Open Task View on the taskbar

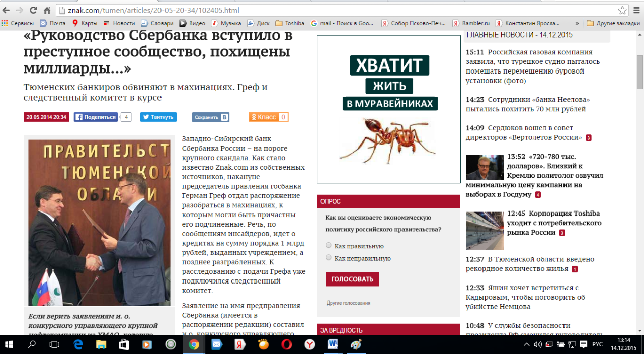click(x=54, y=345)
